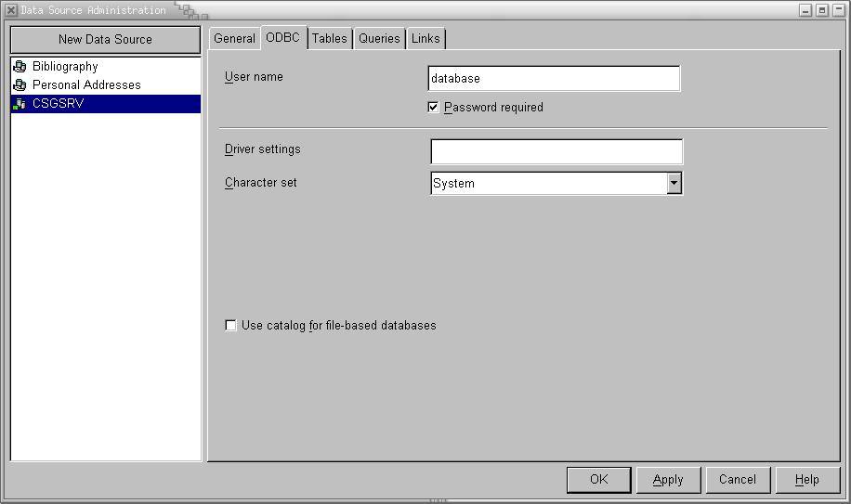Switch to the Queries tab
The image size is (851, 504).
tap(379, 38)
